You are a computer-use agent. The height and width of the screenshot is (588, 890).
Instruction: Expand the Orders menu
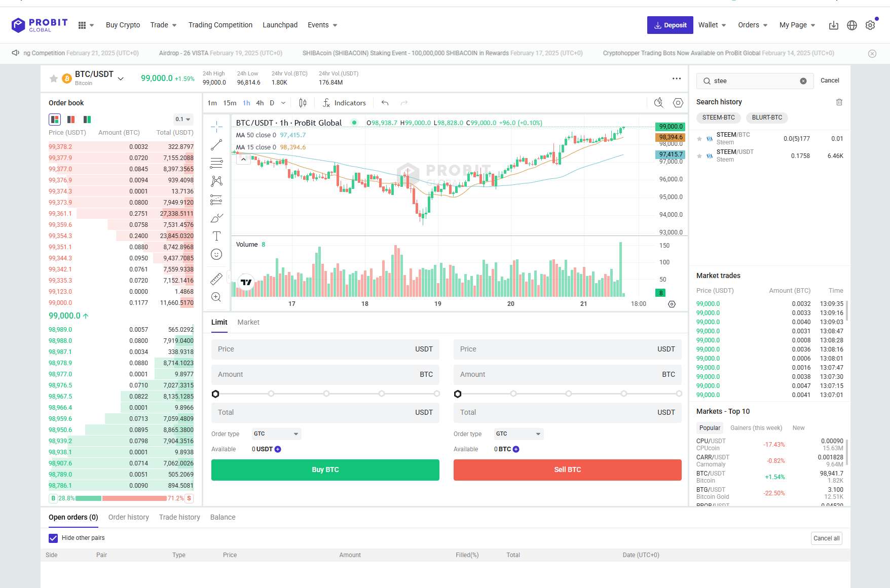pyautogui.click(x=753, y=25)
